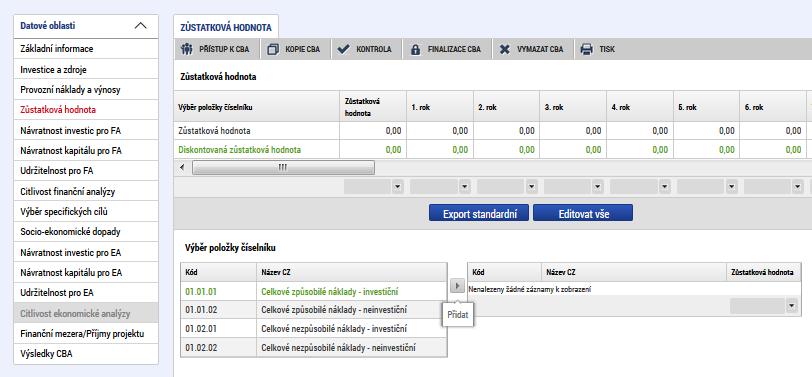
Task: Click code 01.02.01 cell
Action: pyautogui.click(x=218, y=328)
